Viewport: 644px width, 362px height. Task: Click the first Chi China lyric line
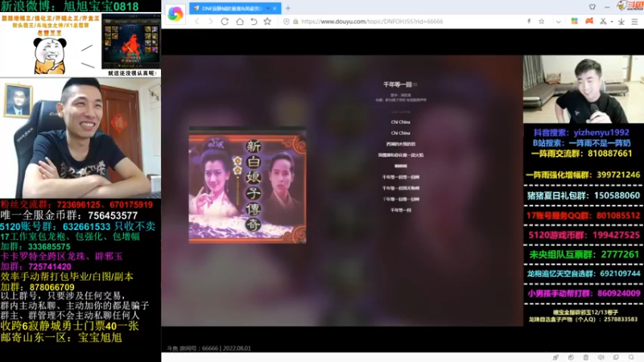[400, 122]
